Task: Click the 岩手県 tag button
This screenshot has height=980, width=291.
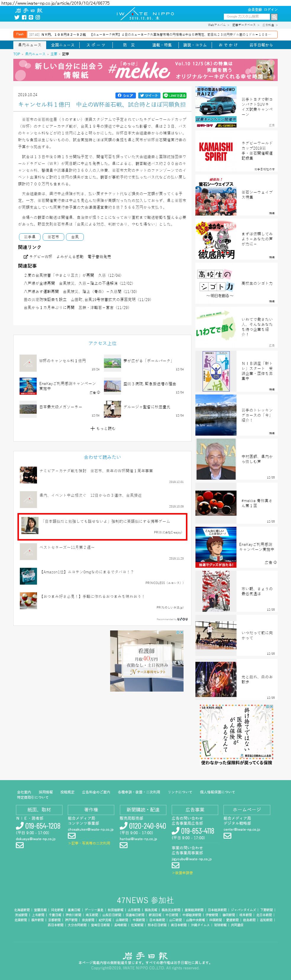Action: pos(29,237)
